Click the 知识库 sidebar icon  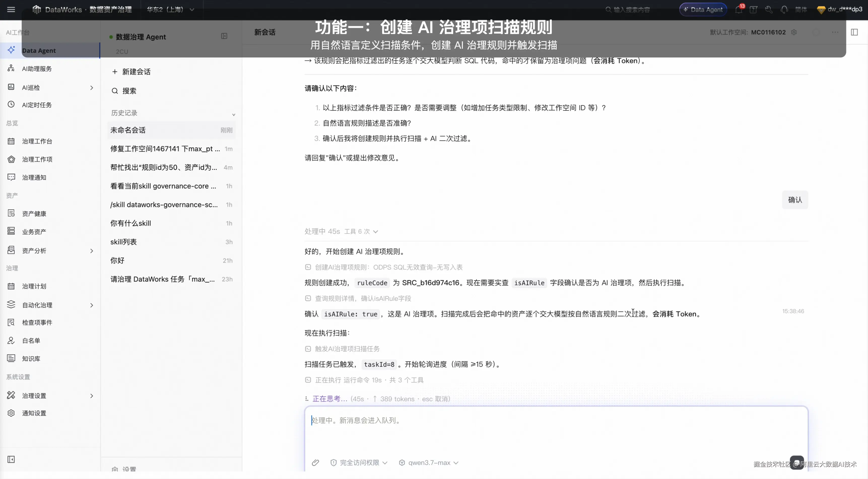[11, 358]
